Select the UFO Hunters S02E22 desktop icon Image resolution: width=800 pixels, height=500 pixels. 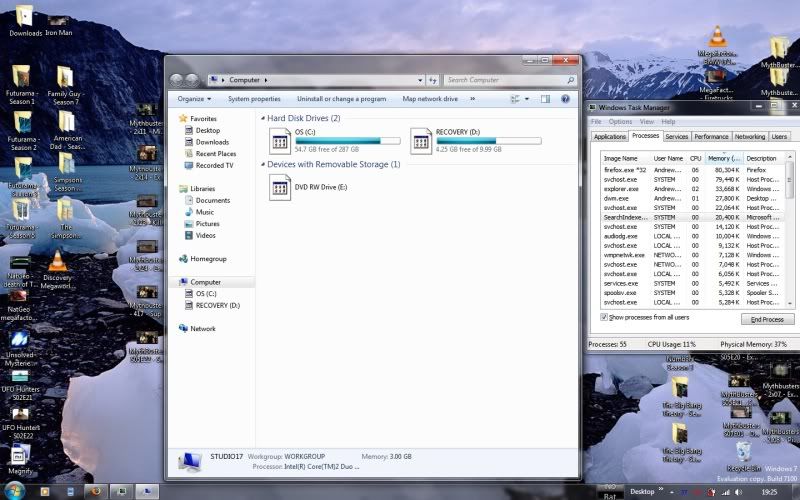pyautogui.click(x=20, y=423)
